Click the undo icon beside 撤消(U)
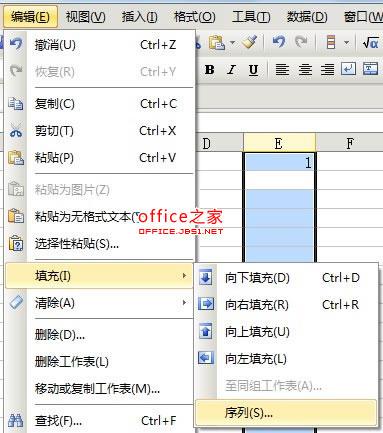Image resolution: width=383 pixels, height=433 pixels. pyautogui.click(x=16, y=43)
